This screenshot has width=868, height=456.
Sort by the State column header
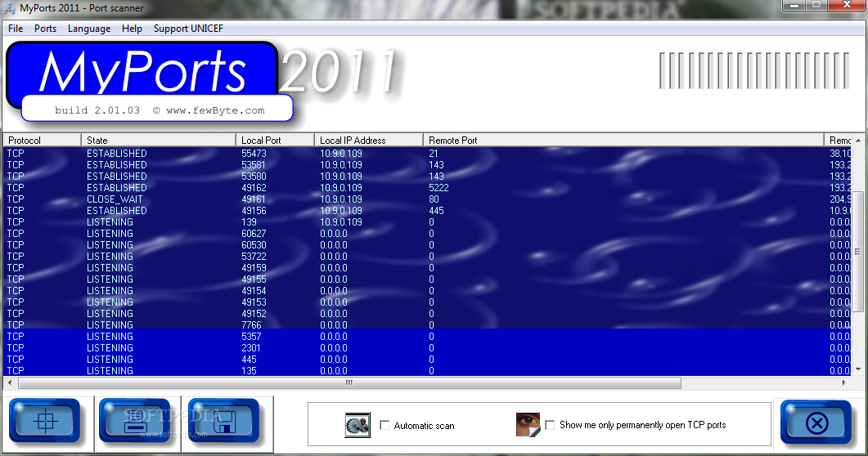coord(159,141)
